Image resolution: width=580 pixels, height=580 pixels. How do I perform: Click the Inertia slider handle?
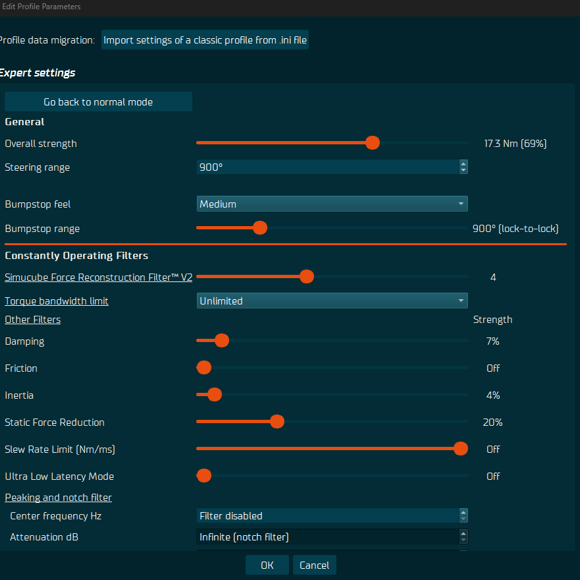tap(215, 394)
